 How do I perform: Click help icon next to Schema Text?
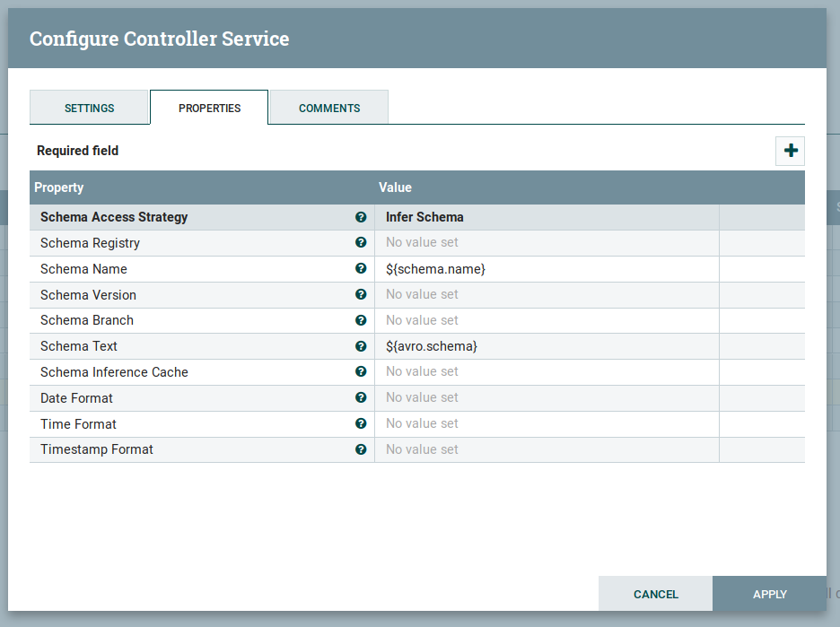coord(361,346)
